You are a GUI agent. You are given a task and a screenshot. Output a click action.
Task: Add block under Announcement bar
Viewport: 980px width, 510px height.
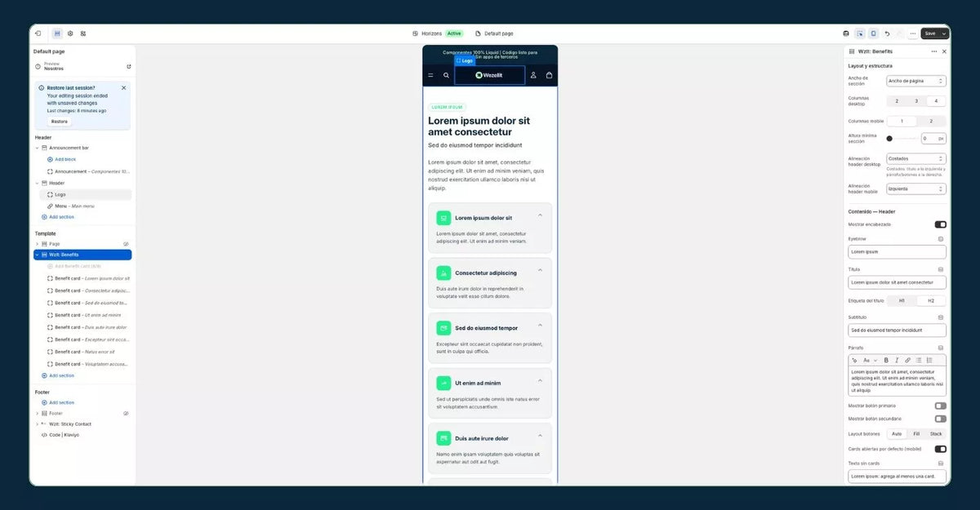tap(61, 159)
